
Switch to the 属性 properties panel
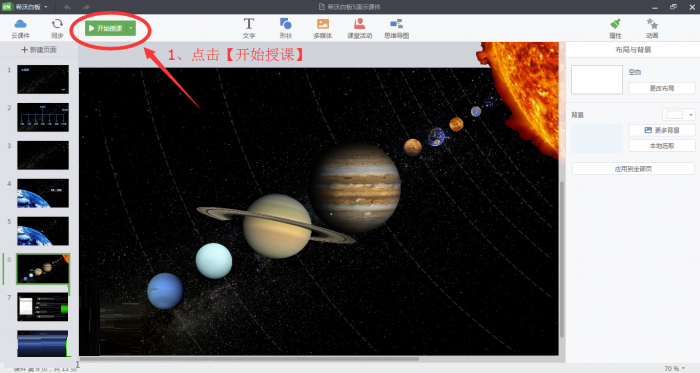point(615,28)
